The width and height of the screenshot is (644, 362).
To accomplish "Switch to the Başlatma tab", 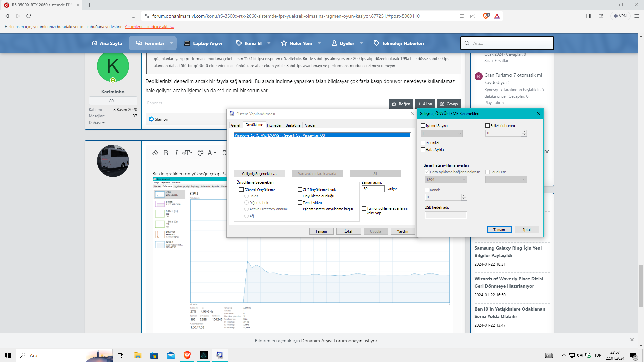I will click(293, 125).
